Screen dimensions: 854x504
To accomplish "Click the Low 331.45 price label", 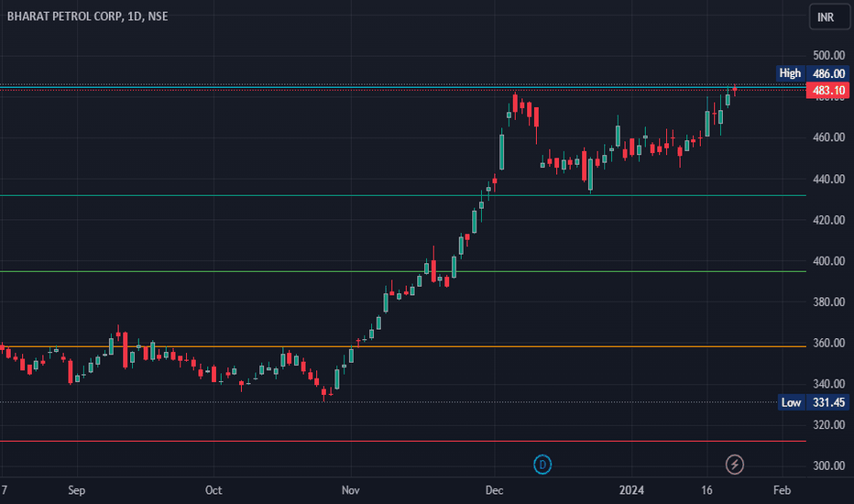I will pyautogui.click(x=814, y=402).
